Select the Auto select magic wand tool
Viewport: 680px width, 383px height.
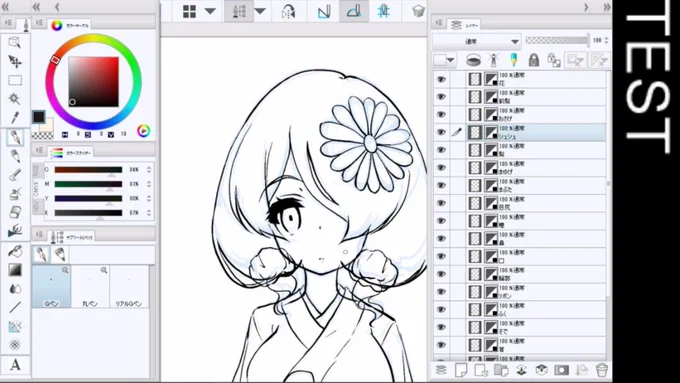point(15,99)
